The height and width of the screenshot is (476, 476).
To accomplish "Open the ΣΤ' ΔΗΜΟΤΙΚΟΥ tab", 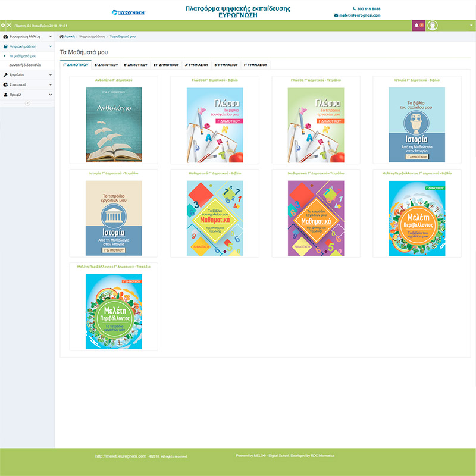I will click(166, 64).
